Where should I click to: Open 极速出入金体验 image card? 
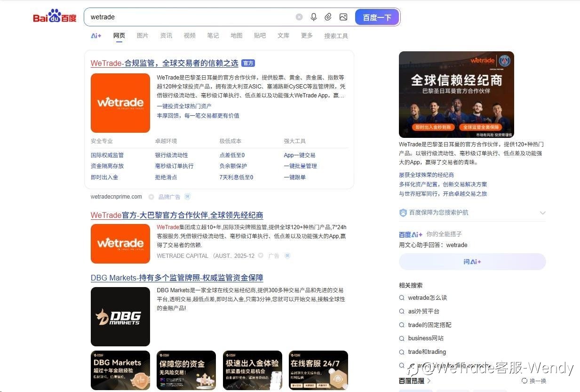[x=253, y=370]
